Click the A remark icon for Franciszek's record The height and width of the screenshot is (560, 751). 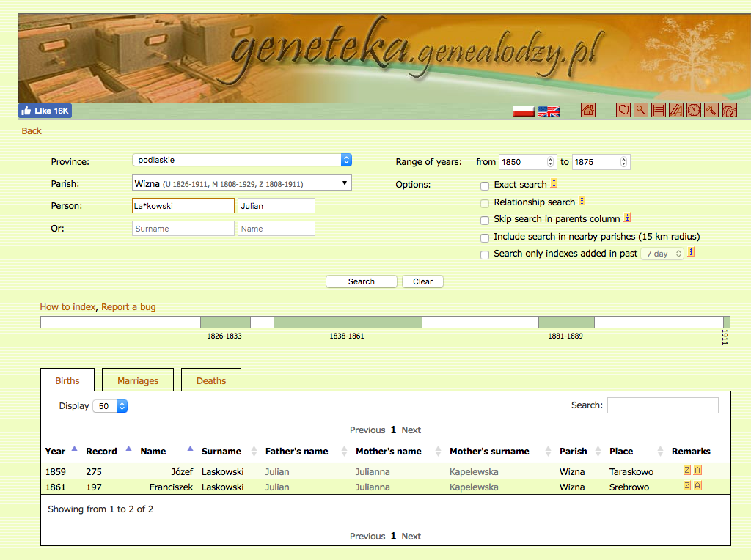pos(697,486)
